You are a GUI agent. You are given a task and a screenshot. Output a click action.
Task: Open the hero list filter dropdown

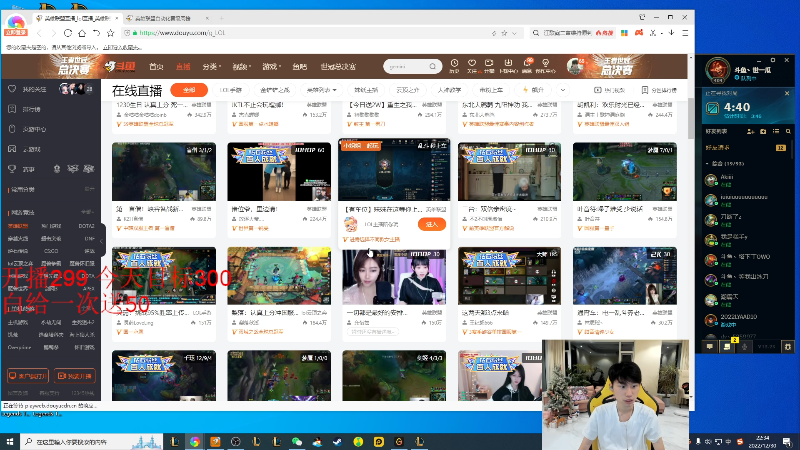(321, 90)
